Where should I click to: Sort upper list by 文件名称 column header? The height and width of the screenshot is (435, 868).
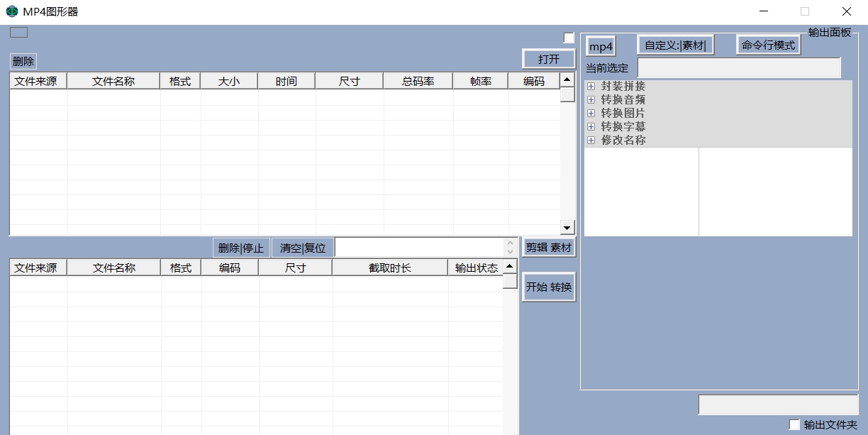tap(113, 82)
